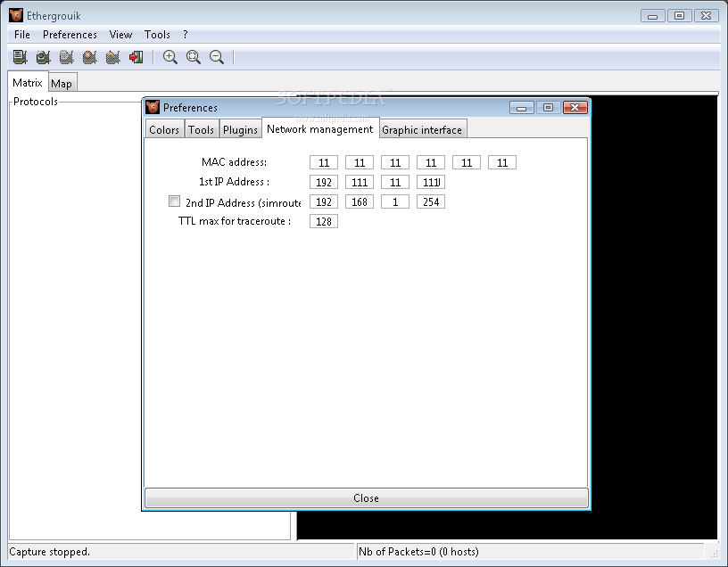Open the Tools menu in the menu bar

(x=157, y=35)
